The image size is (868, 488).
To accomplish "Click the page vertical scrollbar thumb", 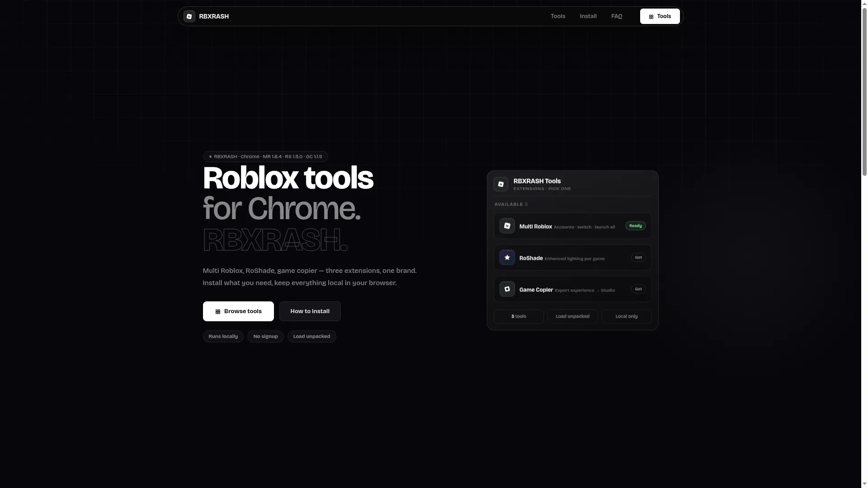I will point(864,91).
